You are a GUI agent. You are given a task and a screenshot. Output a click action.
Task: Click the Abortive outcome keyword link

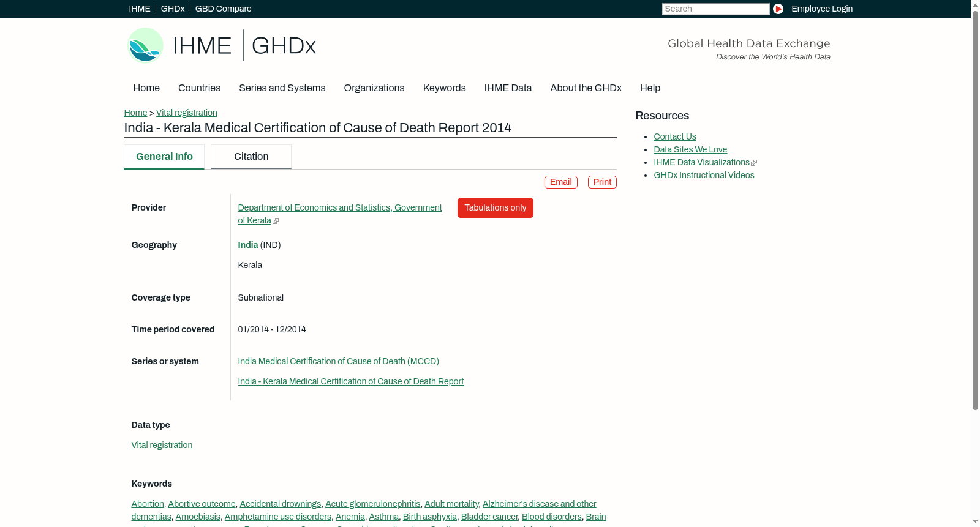pyautogui.click(x=202, y=504)
